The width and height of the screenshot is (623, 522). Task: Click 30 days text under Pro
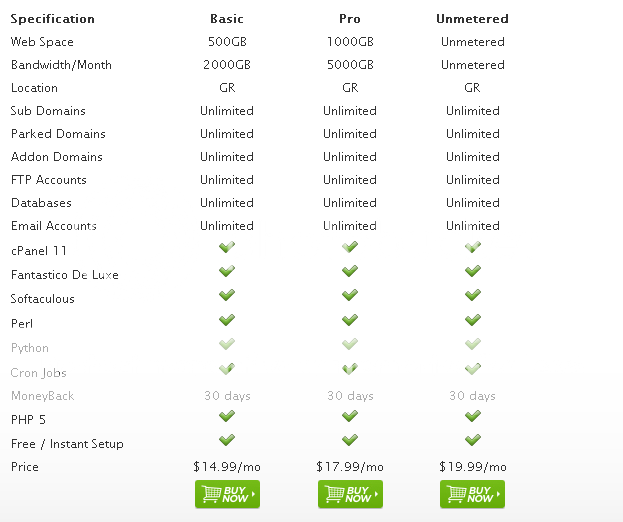pos(350,396)
